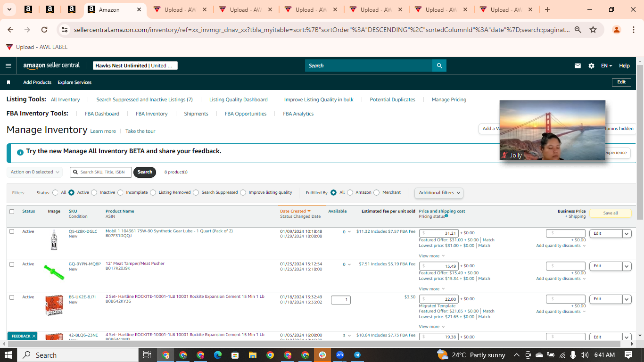Open Edit dropdown arrow for Meat Tamper row
This screenshot has height=362, width=644.
(x=627, y=266)
